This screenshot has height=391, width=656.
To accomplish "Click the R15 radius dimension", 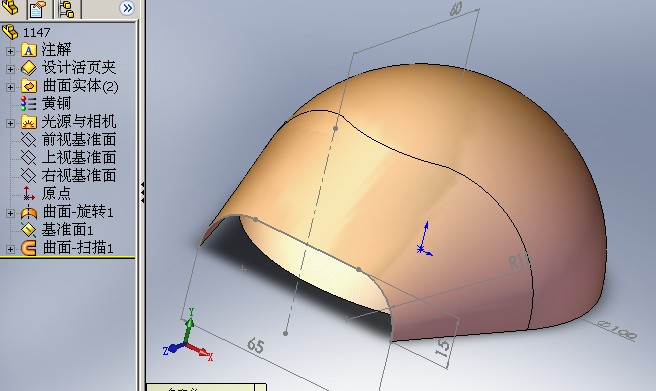I will click(x=519, y=261).
